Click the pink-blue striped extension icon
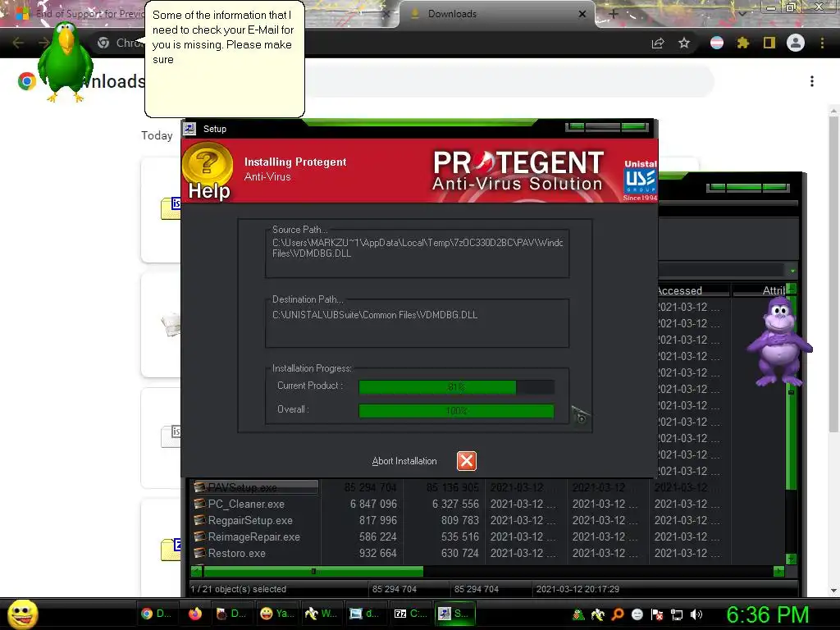Screen dimensions: 840x630 pos(717,43)
